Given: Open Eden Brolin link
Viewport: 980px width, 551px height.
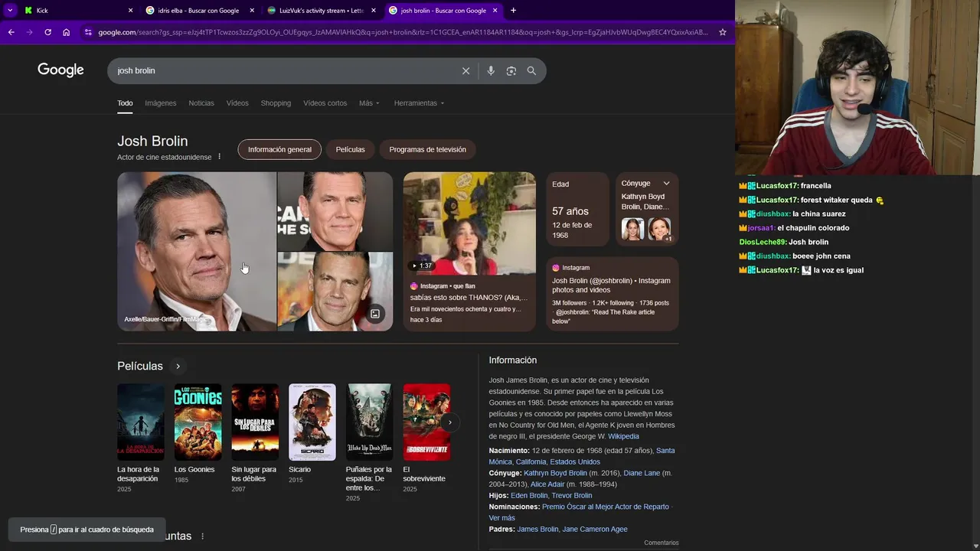Looking at the screenshot, I should [529, 495].
